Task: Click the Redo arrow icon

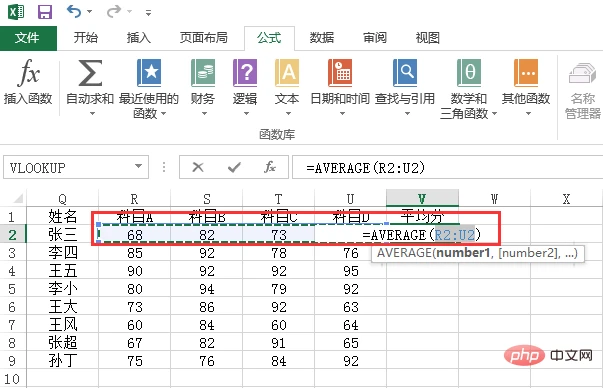Action: point(114,12)
